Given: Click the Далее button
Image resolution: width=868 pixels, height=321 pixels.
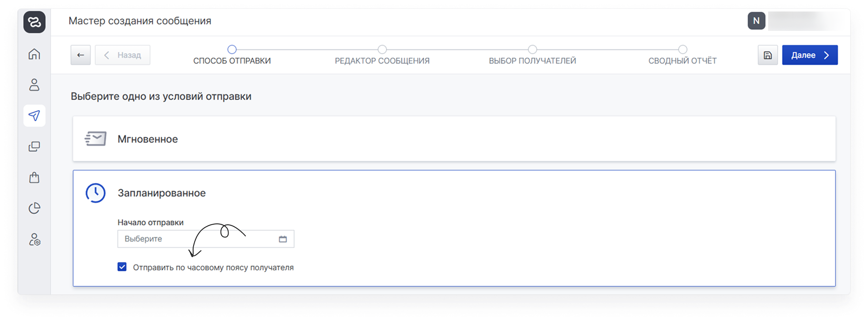Looking at the screenshot, I should [x=810, y=55].
